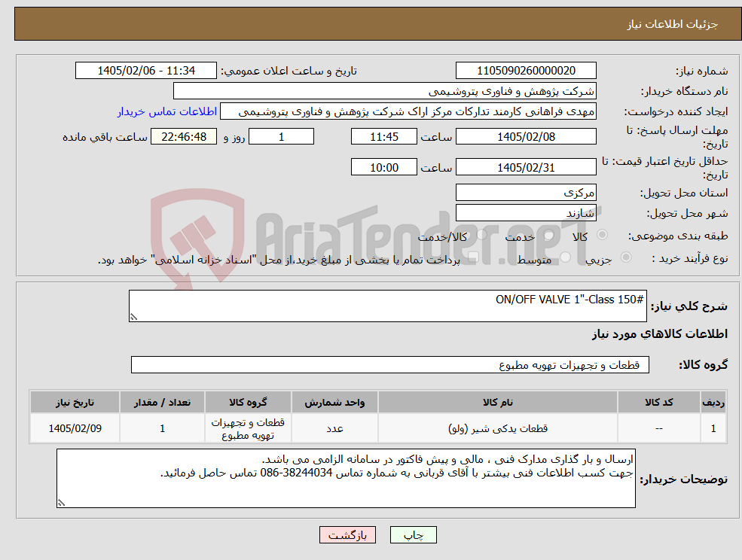The height and width of the screenshot is (560, 742).
Task: Select the خدمت radio button
Action: (x=549, y=235)
